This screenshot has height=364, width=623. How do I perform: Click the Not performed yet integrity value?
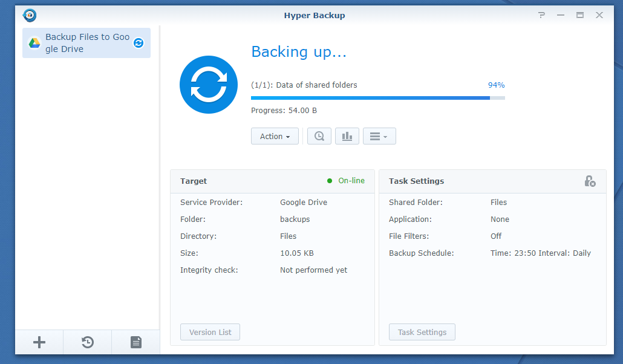coord(313,270)
